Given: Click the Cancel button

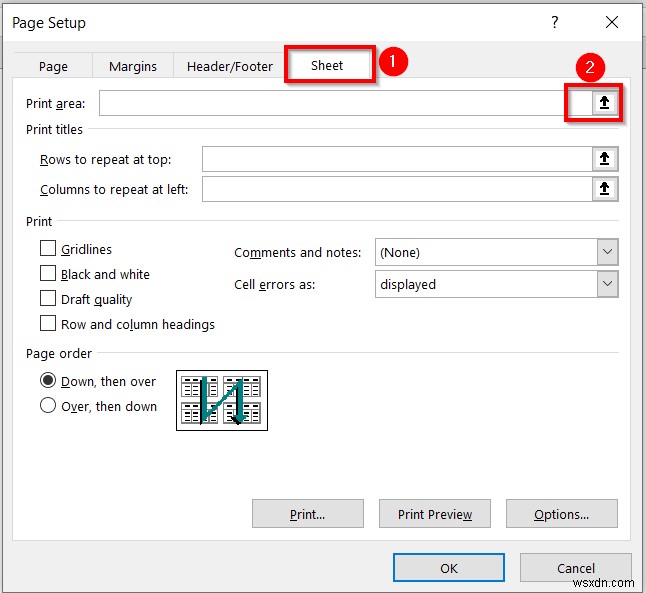Looking at the screenshot, I should pyautogui.click(x=576, y=568).
